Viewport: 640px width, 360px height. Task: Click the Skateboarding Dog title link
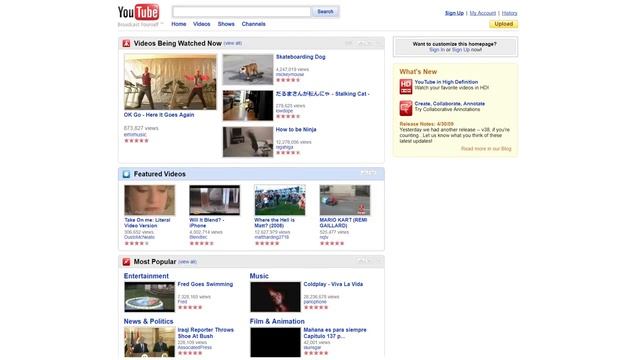300,57
